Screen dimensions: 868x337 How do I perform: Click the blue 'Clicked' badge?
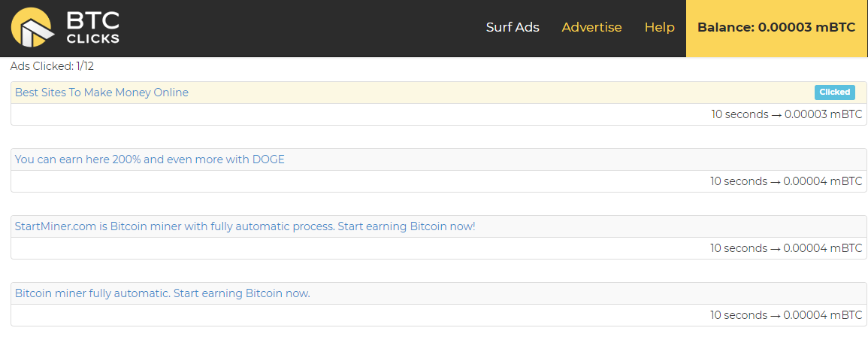[834, 93]
